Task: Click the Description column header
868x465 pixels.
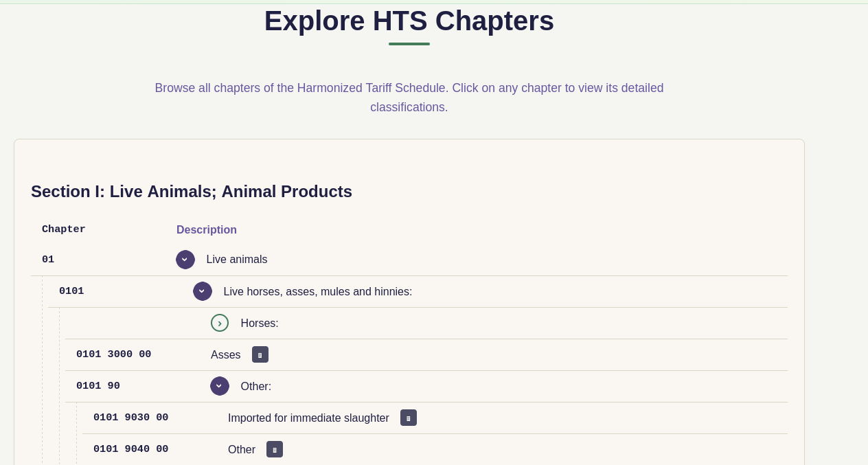Action: pos(207,229)
